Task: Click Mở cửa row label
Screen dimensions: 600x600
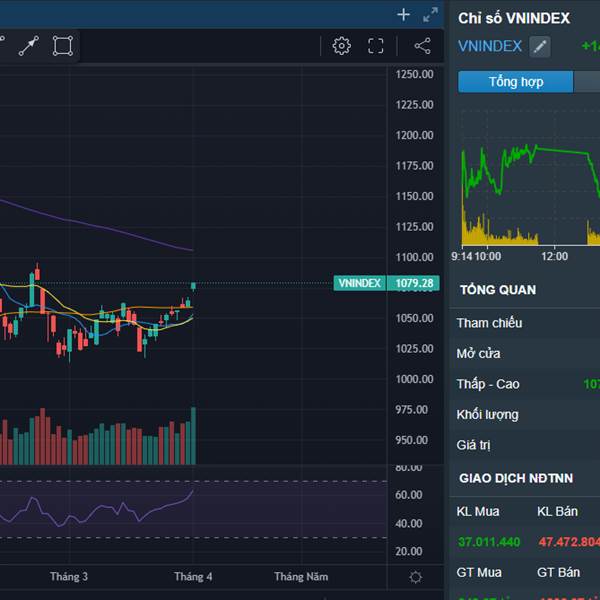Action: tap(478, 354)
